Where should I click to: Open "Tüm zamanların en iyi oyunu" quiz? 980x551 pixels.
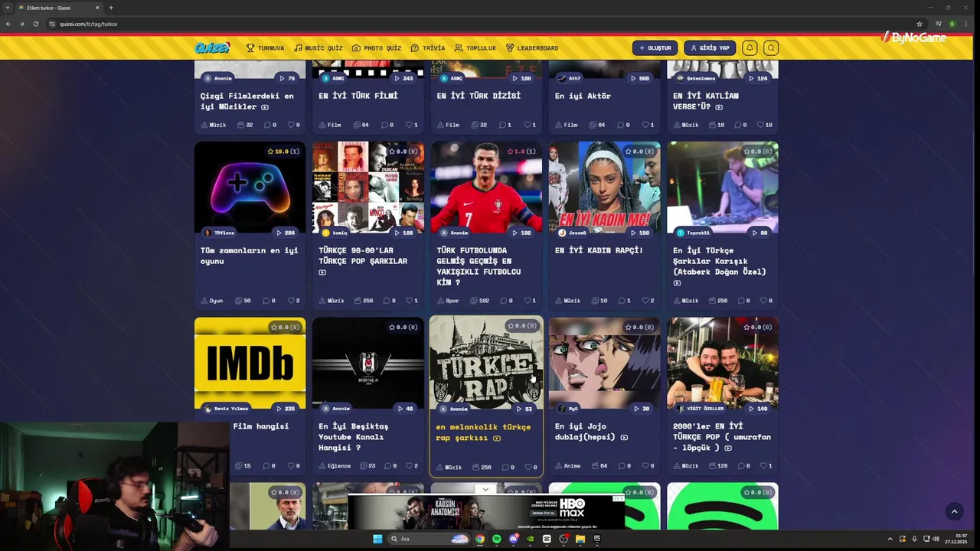click(249, 256)
